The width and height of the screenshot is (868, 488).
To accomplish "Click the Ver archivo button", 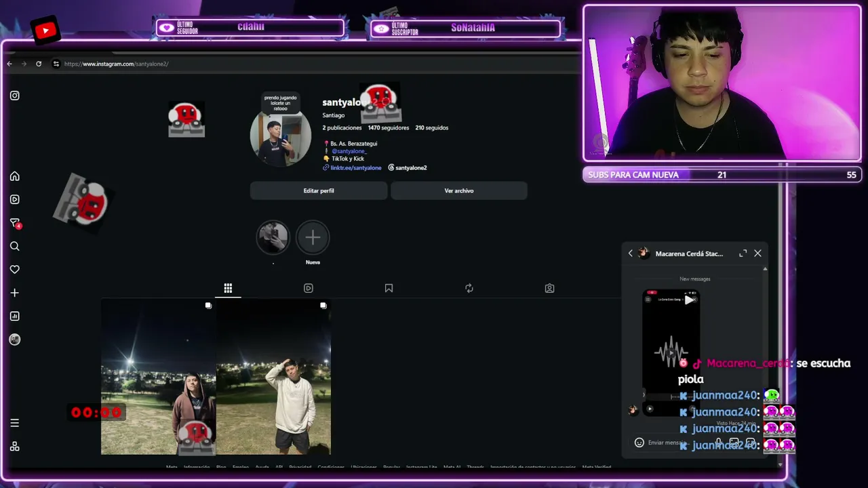I will 459,190.
